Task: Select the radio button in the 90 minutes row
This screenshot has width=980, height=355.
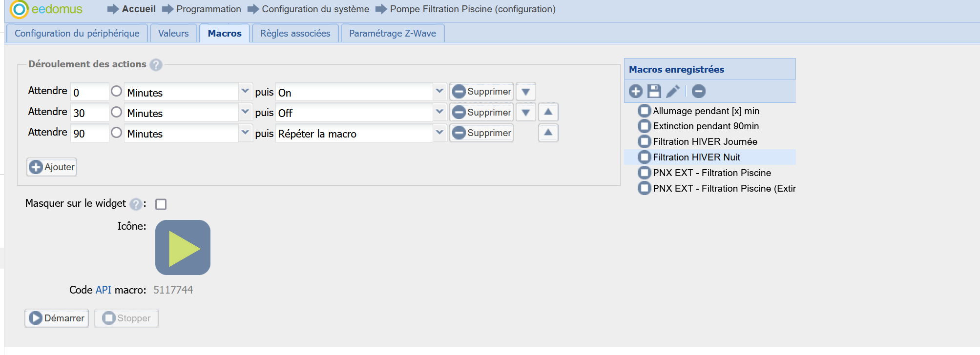Action: tap(116, 133)
